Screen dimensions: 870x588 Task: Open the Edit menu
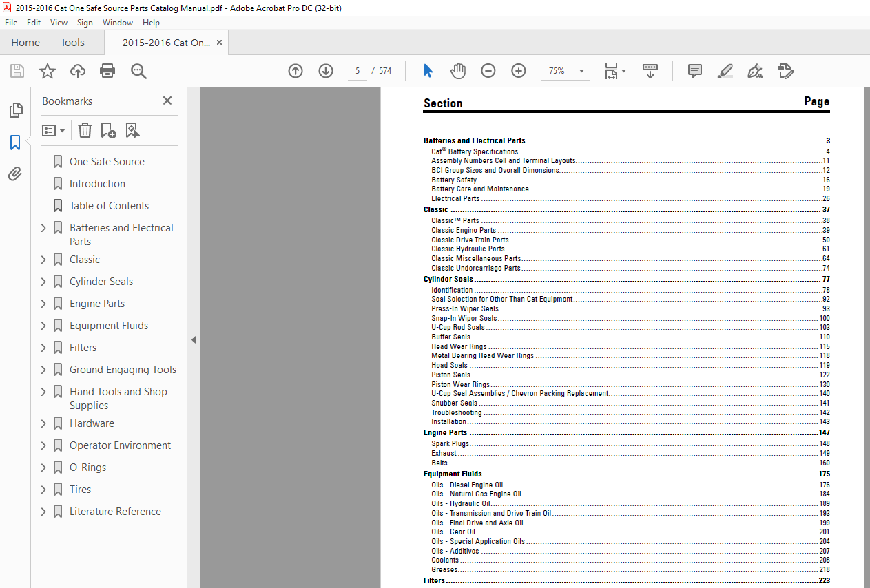[x=34, y=23]
